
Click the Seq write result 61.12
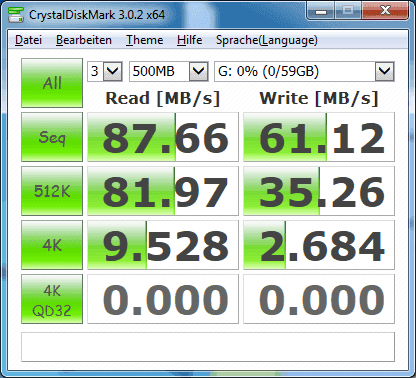click(319, 137)
